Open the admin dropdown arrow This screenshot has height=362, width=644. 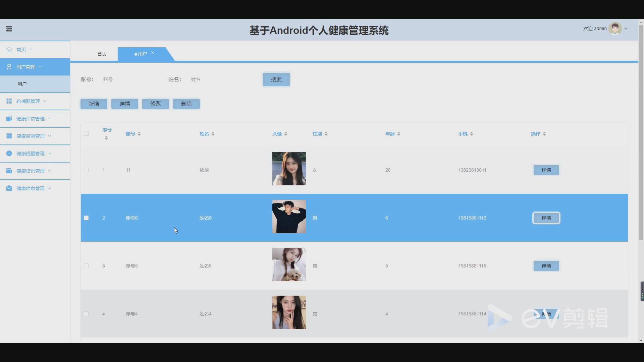(626, 29)
